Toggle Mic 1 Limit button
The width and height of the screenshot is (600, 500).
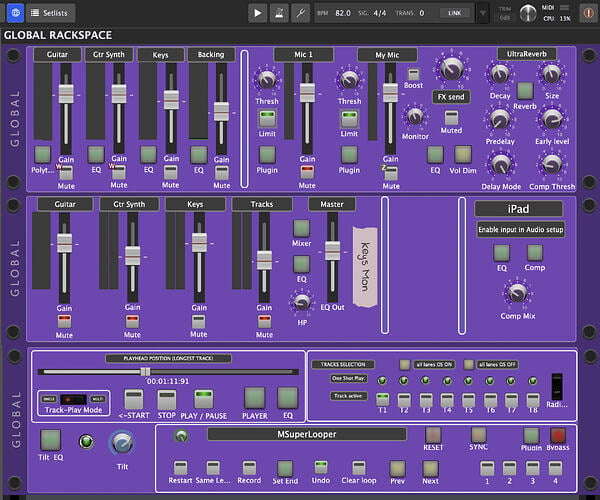(x=267, y=118)
